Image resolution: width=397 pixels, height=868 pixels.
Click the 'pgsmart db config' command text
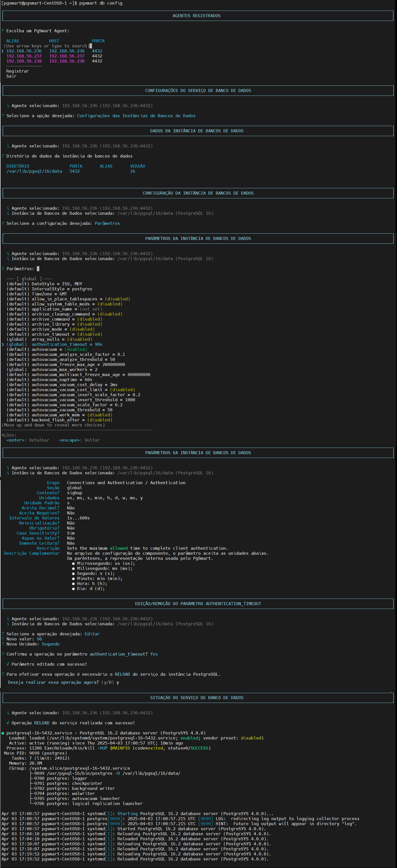pos(101,3)
